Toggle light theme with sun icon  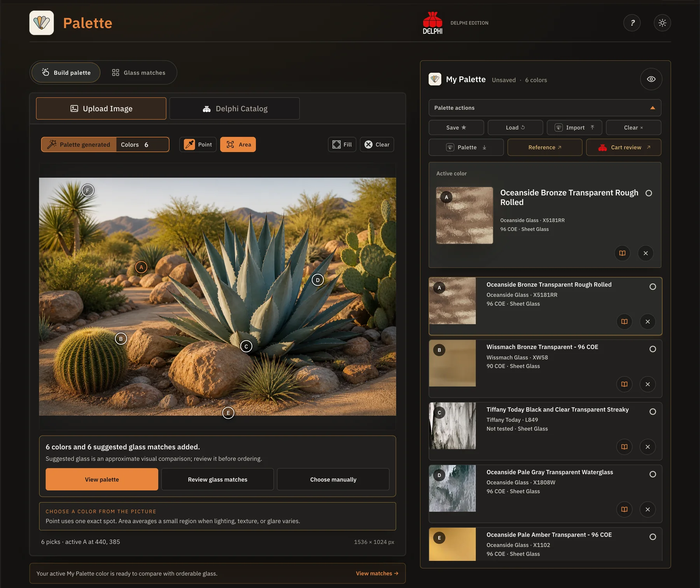pos(662,23)
